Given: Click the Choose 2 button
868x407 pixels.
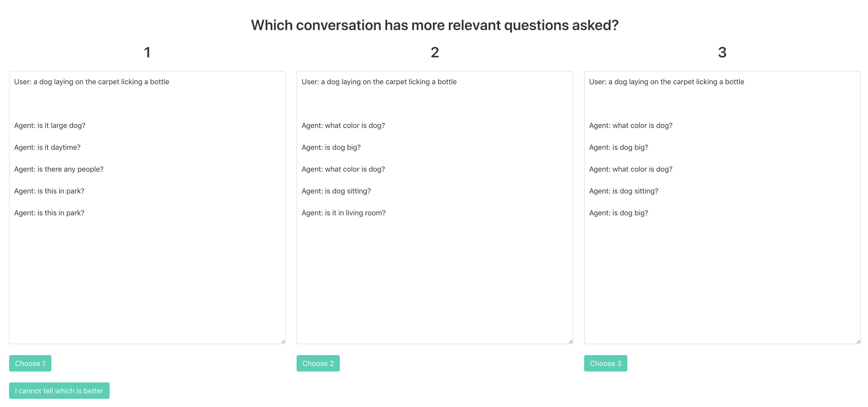Looking at the screenshot, I should pyautogui.click(x=318, y=363).
